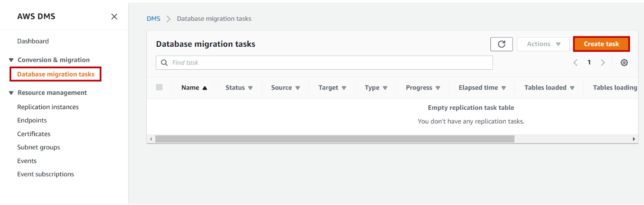The height and width of the screenshot is (205, 644).
Task: Select all tasks checkbox
Action: 159,87
